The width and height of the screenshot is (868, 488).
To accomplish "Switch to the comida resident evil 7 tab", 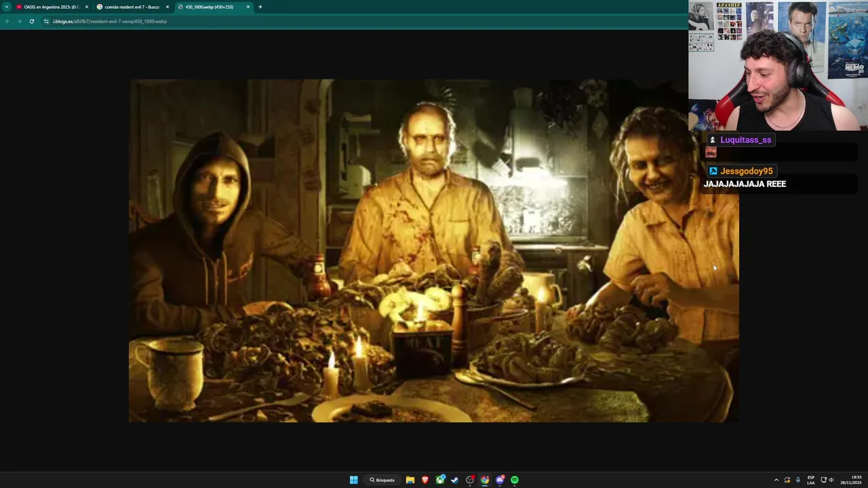I will point(132,7).
